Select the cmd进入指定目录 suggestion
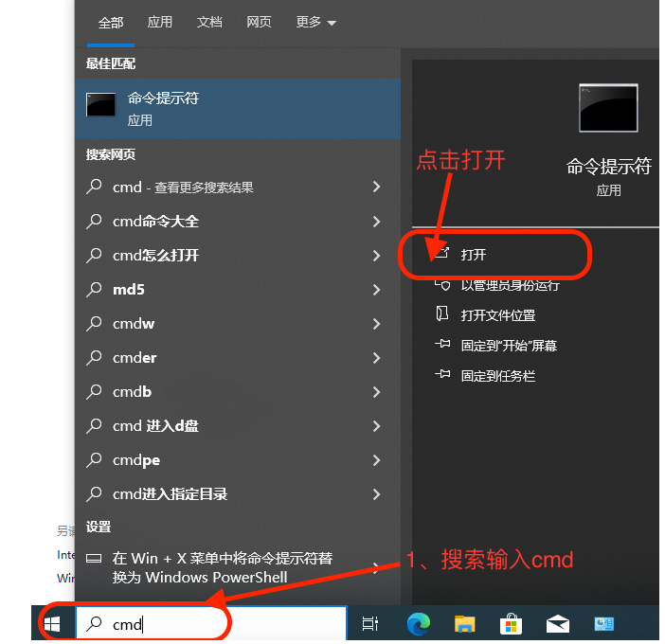Image resolution: width=665 pixels, height=644 pixels. 238,494
